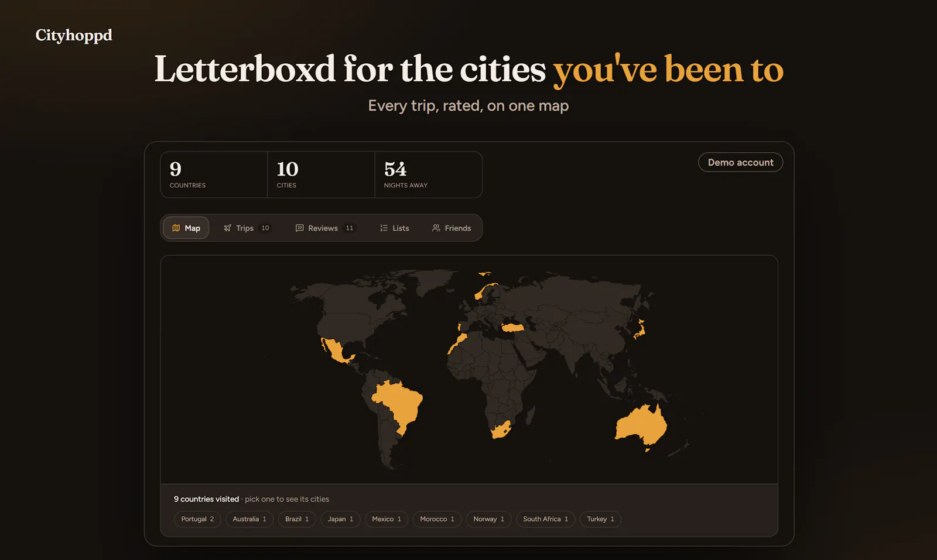The height and width of the screenshot is (560, 937).
Task: Go to the Friends tab
Action: point(452,228)
